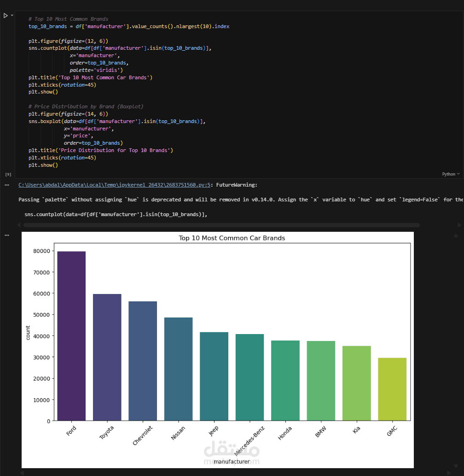Viewport: 464px width, 476px height.
Task: Click the Mercedes-Benz bar in the chart
Action: click(x=249, y=377)
